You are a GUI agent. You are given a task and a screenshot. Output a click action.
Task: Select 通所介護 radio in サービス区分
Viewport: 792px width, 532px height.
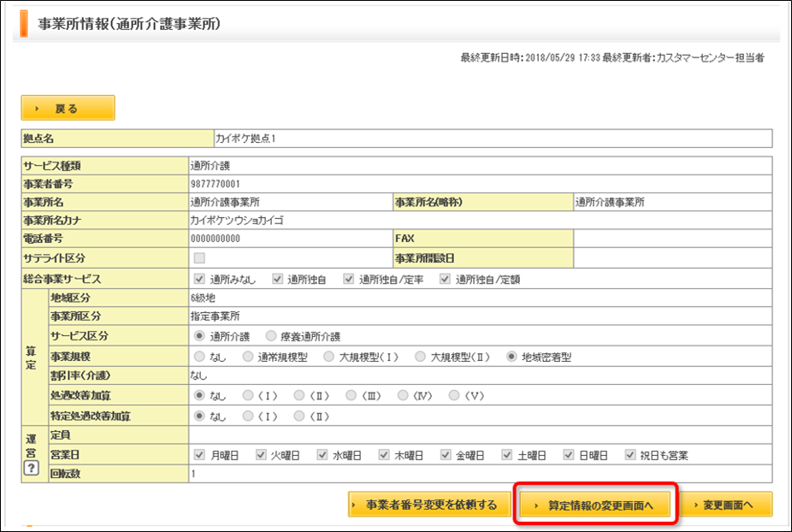pyautogui.click(x=199, y=336)
